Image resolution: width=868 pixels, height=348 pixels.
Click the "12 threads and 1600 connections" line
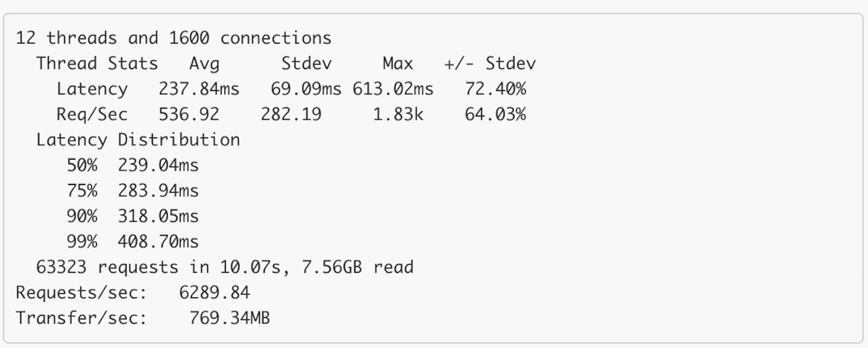(174, 38)
